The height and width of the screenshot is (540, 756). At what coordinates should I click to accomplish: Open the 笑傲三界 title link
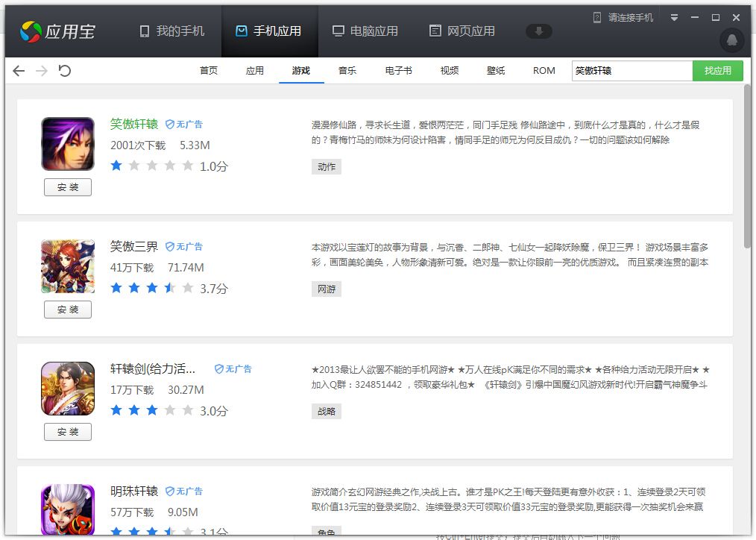coord(134,246)
